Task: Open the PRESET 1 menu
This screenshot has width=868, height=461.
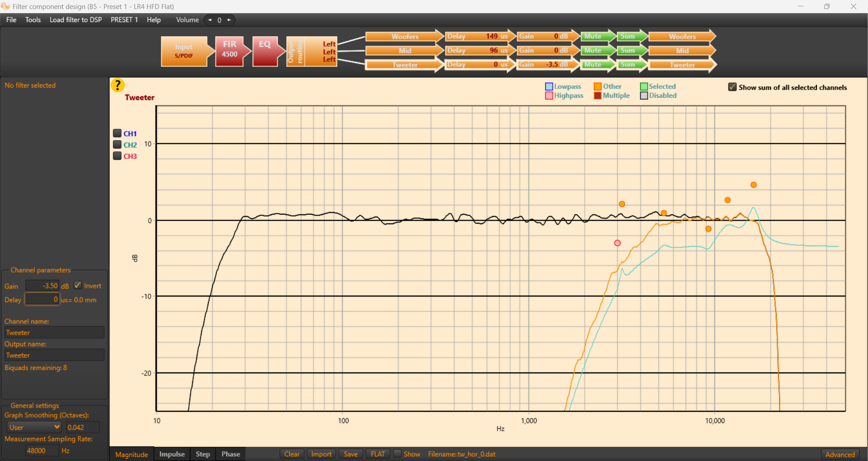Action: click(124, 20)
